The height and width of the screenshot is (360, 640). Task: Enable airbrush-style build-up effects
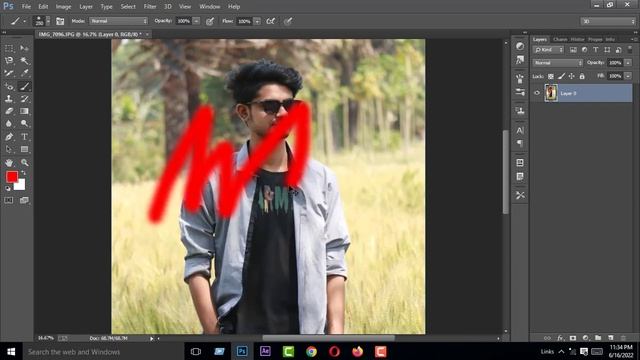pos(271,21)
